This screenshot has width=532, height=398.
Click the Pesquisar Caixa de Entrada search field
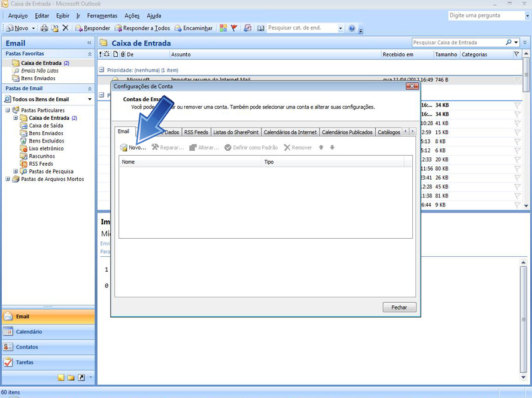pos(458,42)
